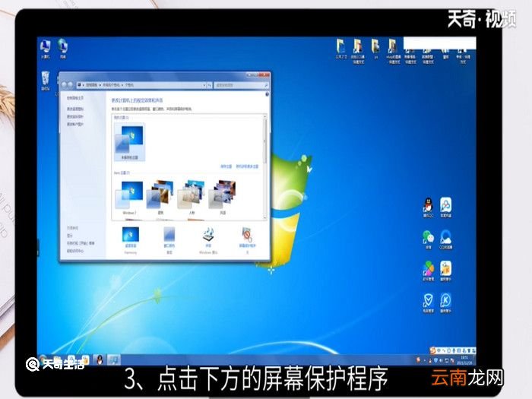Select the Architecture Aero theme thumbnail

tap(160, 198)
